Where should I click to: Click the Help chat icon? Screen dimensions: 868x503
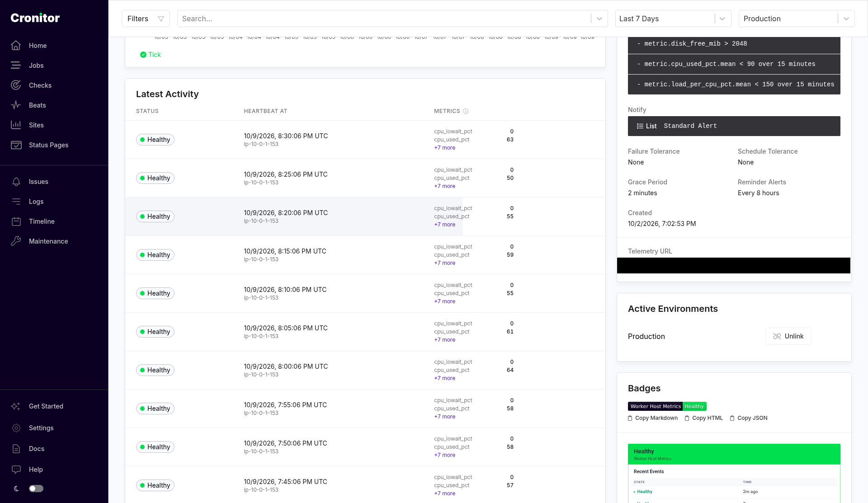[x=16, y=470]
